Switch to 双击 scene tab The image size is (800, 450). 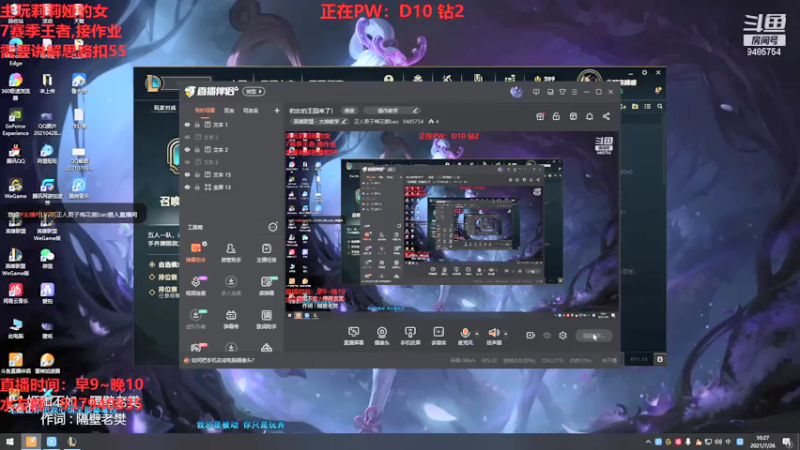[x=229, y=110]
